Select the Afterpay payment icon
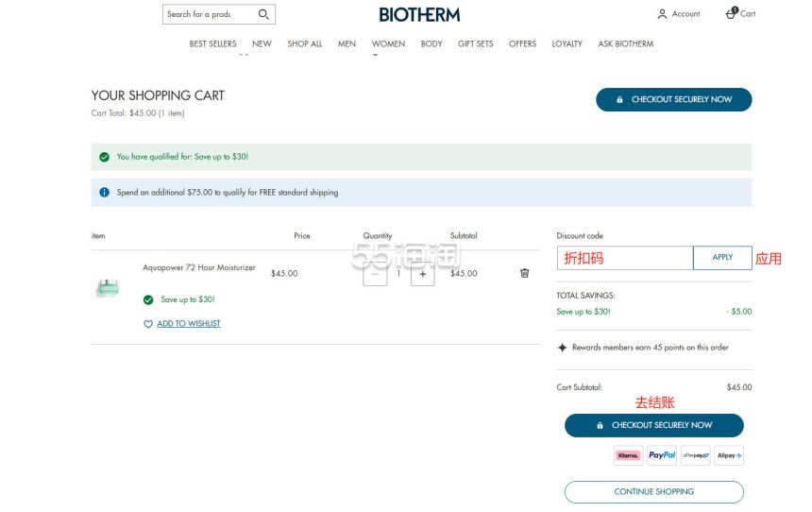Viewport: 812px width, 512px height. pos(695,455)
